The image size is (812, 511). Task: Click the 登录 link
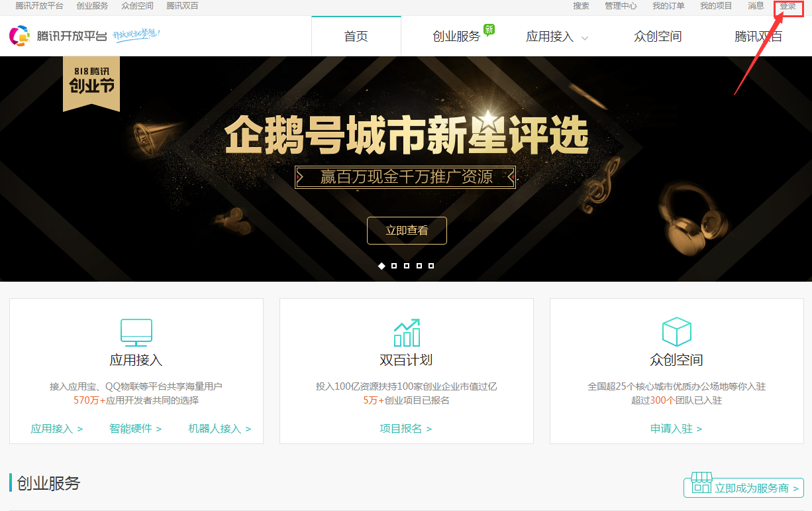coord(787,6)
